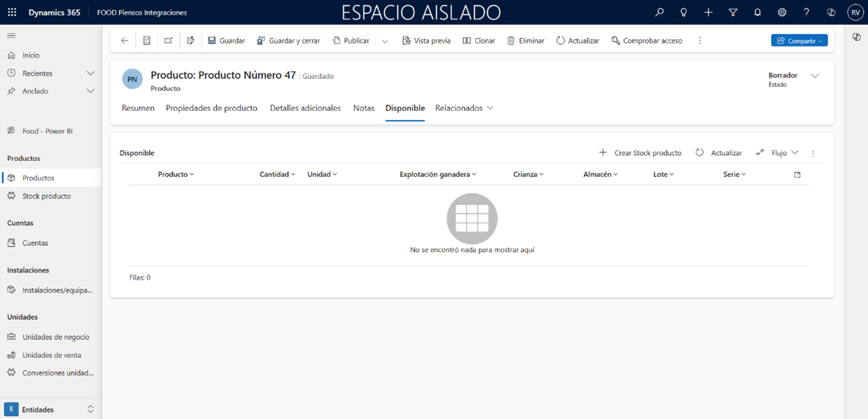Open the Borrador state chevron dropdown
The height and width of the screenshot is (419, 868).
point(815,76)
